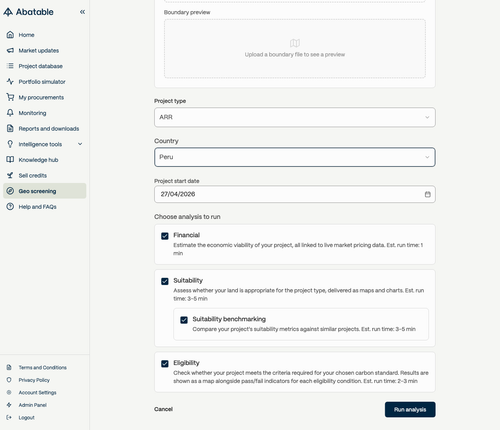Click the Privacy Policy shield icon

(x=9, y=380)
